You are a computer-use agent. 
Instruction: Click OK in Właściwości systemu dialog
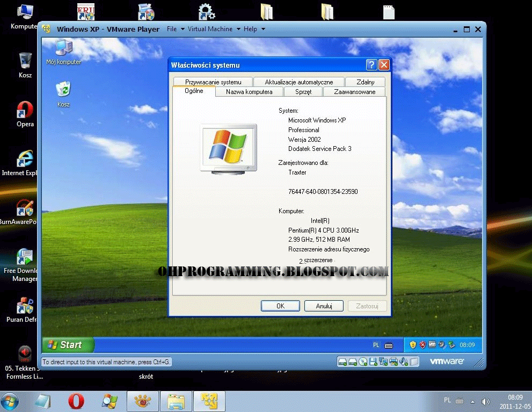(280, 306)
